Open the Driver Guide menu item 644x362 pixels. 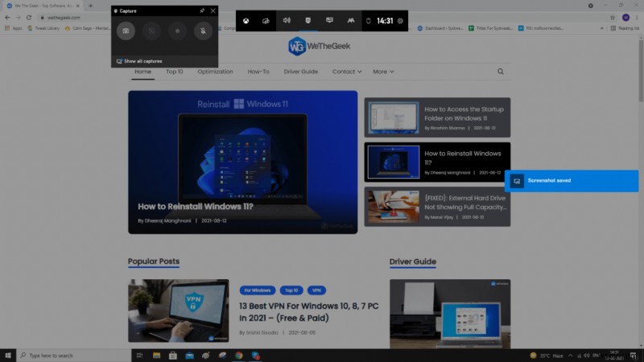click(300, 72)
